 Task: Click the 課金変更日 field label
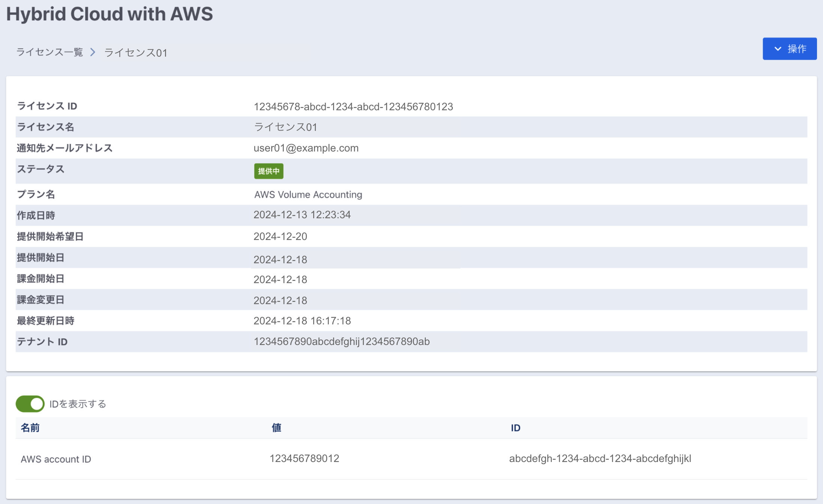click(41, 300)
